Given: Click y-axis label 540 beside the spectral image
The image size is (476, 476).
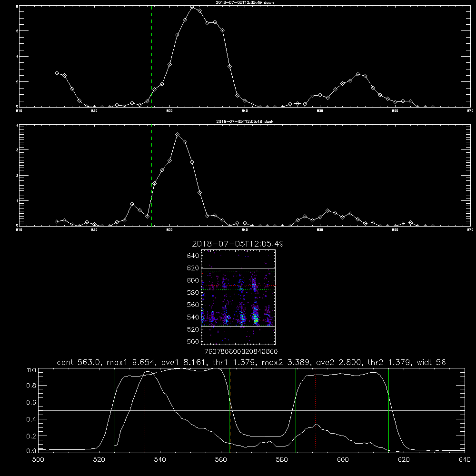Looking at the screenshot, I should tap(193, 317).
